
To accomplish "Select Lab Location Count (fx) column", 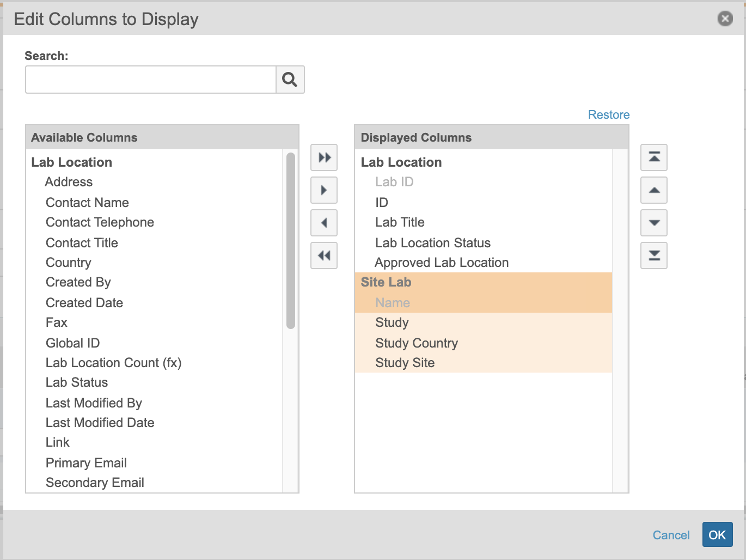I will tap(113, 363).
